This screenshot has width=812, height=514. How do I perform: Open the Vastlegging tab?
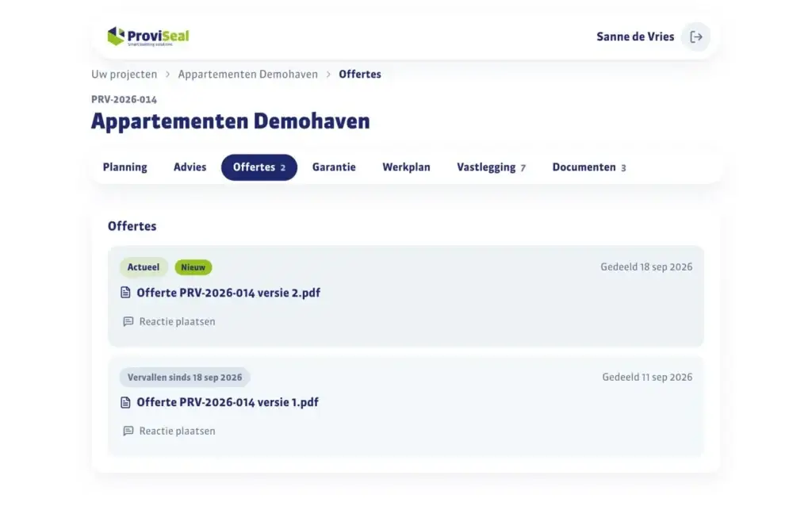[491, 167]
